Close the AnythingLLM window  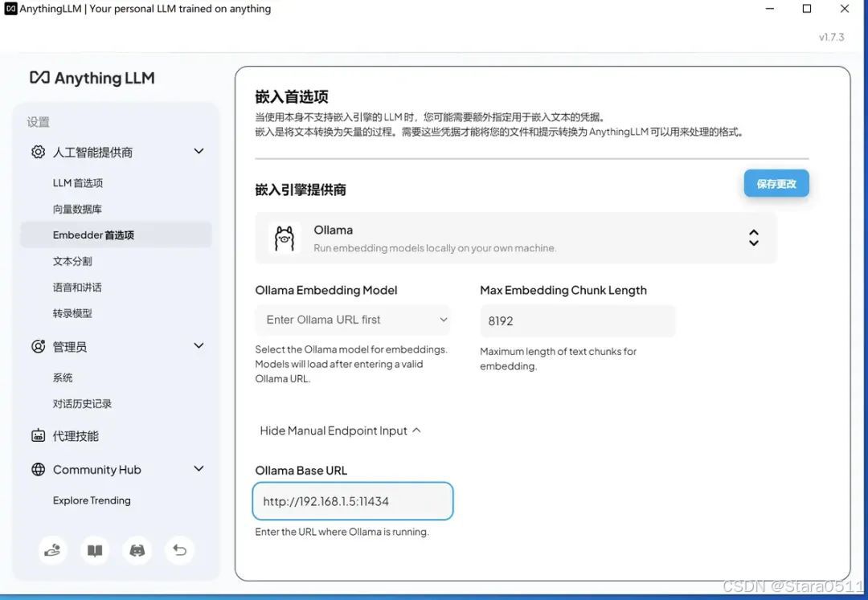(x=844, y=9)
